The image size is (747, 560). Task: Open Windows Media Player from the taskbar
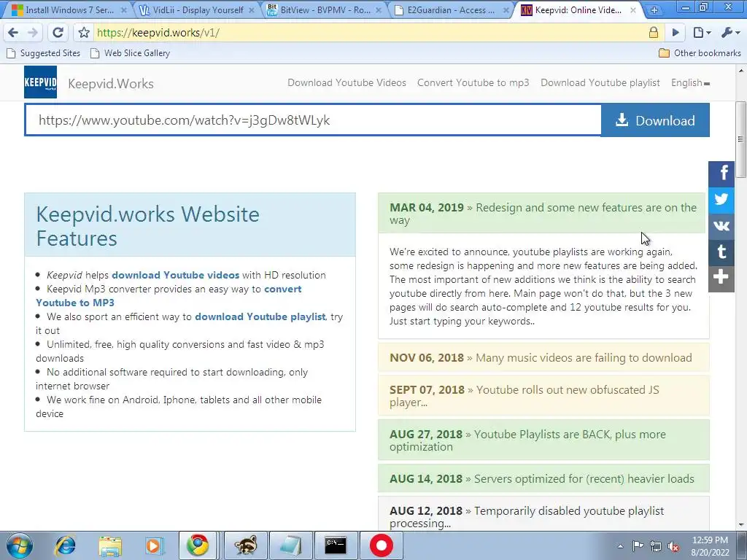point(154,545)
